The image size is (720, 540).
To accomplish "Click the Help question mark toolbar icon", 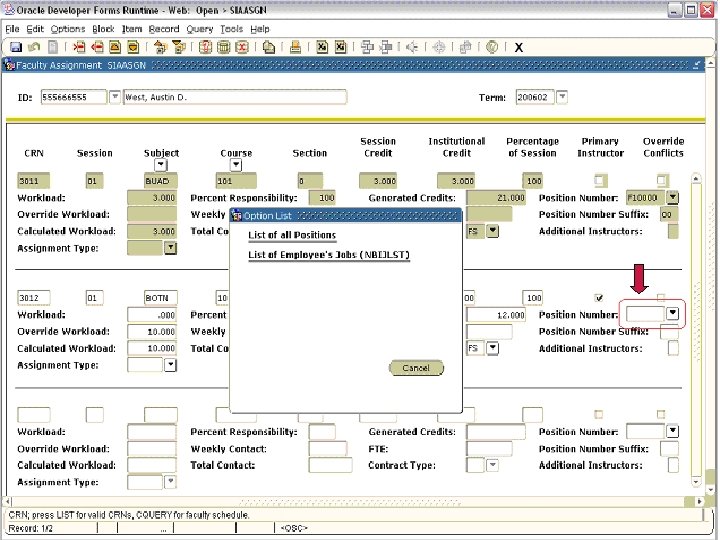I will point(492,47).
